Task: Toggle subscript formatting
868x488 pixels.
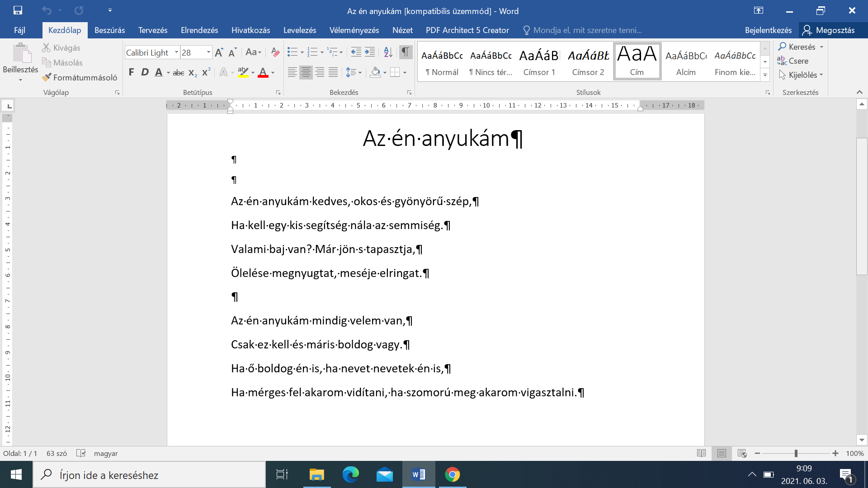Action: click(193, 72)
